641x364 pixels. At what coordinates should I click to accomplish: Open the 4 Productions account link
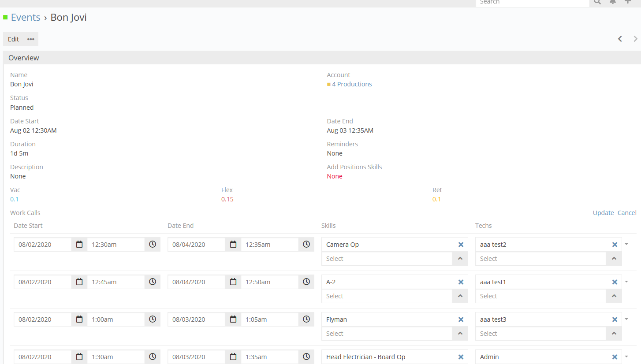click(x=351, y=84)
